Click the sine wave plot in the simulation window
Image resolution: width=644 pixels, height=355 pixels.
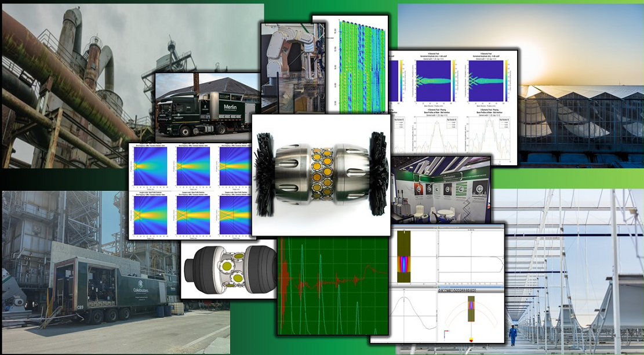click(413, 312)
